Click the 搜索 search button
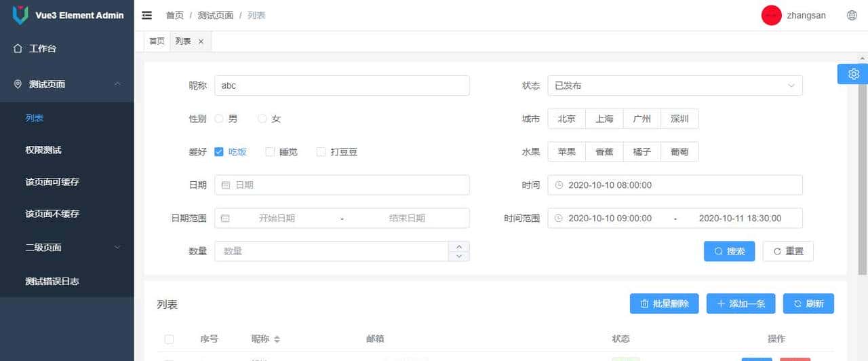Viewport: 868px width, 361px height. (729, 251)
